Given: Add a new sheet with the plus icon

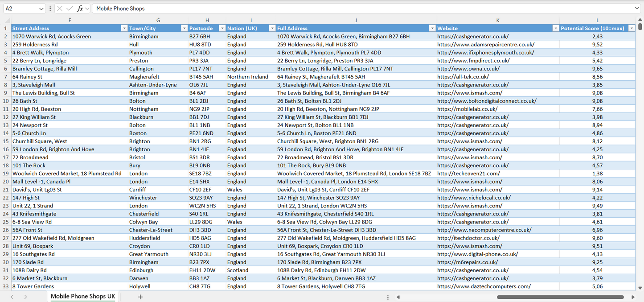Looking at the screenshot, I should (140, 296).
